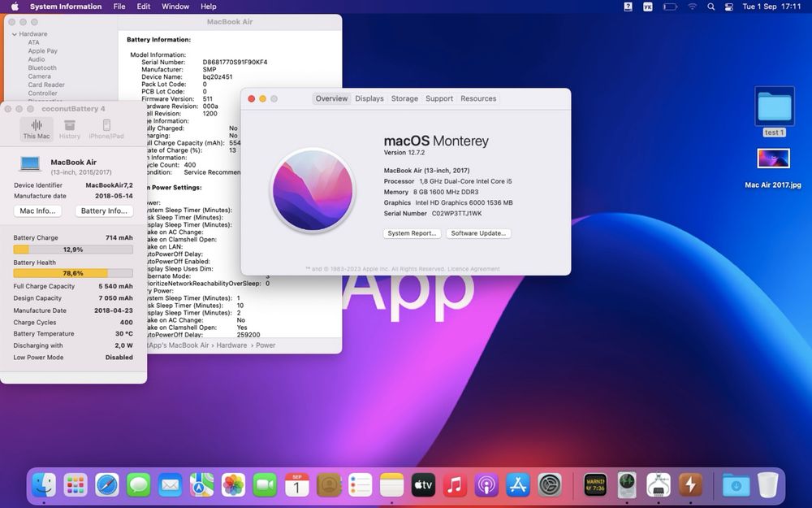
Task: Open Messages app in the dock
Action: [139, 486]
